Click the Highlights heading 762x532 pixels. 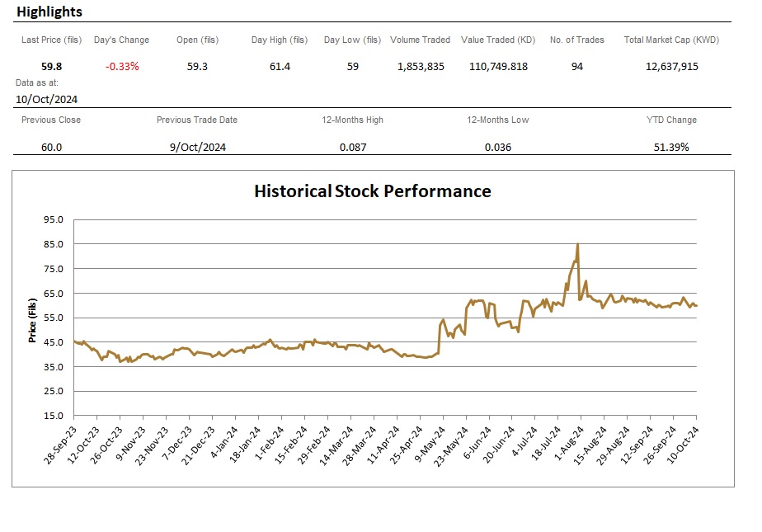(49, 12)
